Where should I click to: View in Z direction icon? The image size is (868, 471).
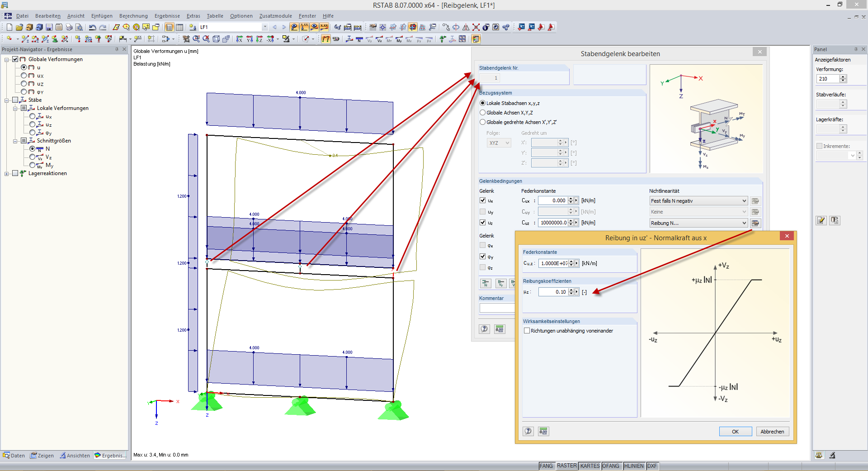point(259,39)
